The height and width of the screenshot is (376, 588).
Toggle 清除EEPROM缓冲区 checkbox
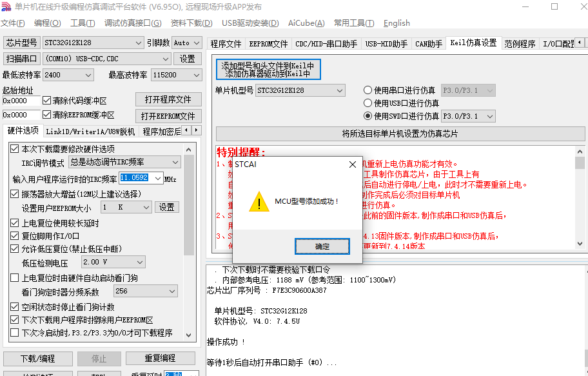pos(47,114)
